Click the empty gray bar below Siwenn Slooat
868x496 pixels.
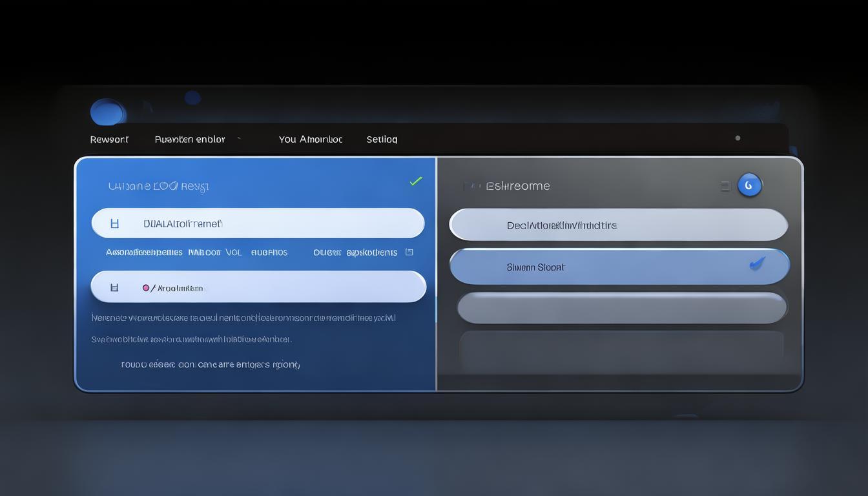point(621,308)
